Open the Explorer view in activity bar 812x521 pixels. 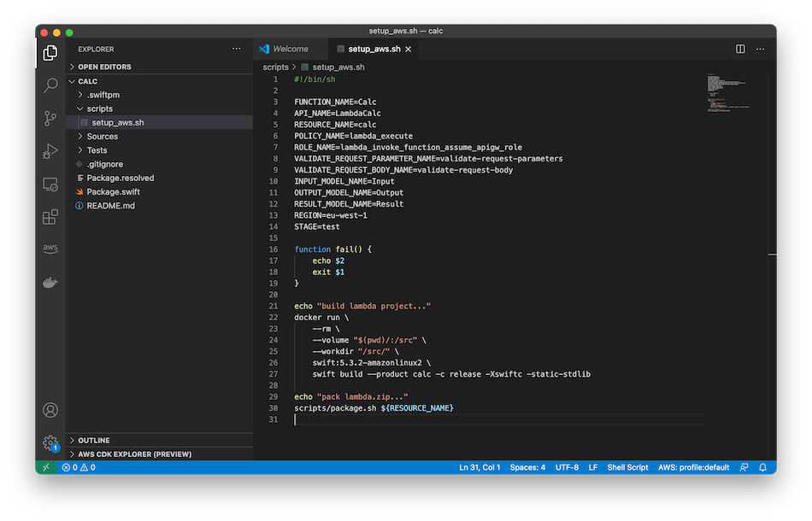tap(50, 52)
